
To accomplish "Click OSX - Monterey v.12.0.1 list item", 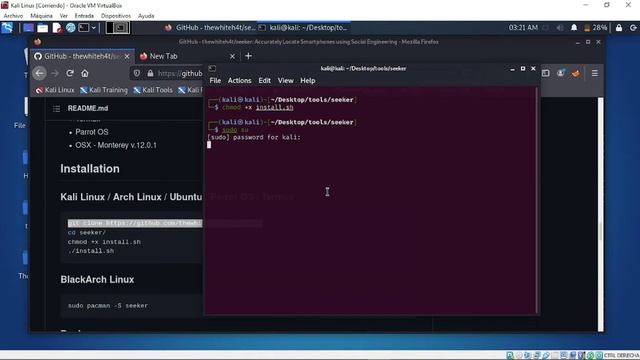I will (116, 145).
